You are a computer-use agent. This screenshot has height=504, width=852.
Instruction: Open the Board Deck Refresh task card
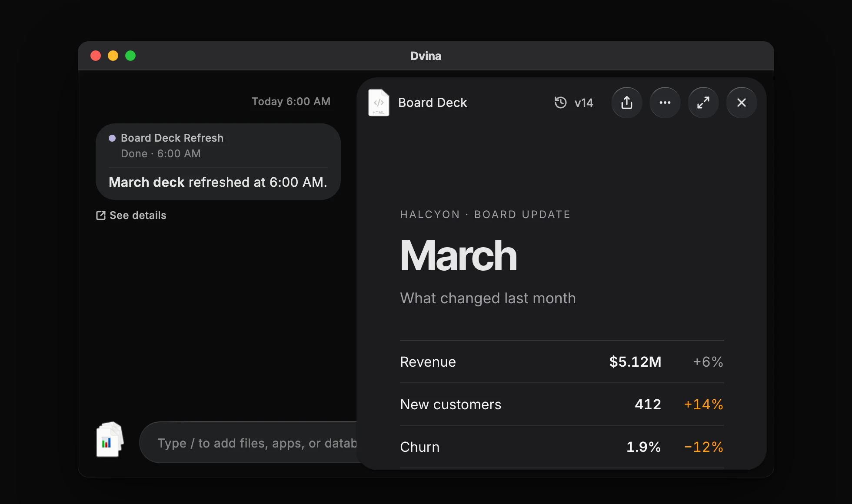(x=218, y=162)
